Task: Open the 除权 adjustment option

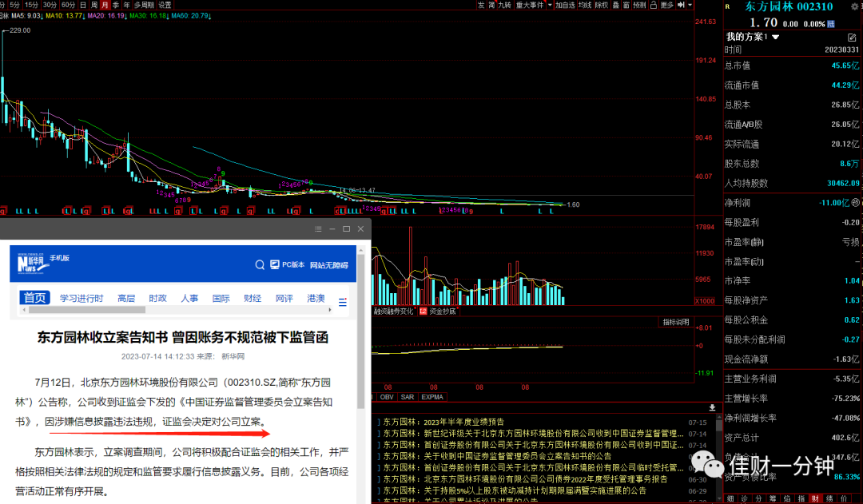Action: point(602,5)
